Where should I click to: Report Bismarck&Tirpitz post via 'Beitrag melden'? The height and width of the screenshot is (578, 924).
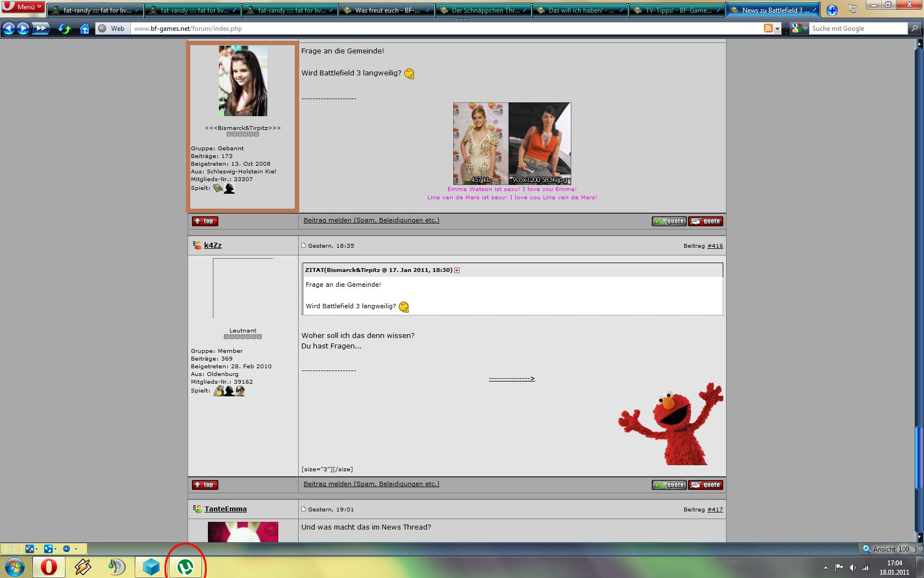[x=371, y=220]
